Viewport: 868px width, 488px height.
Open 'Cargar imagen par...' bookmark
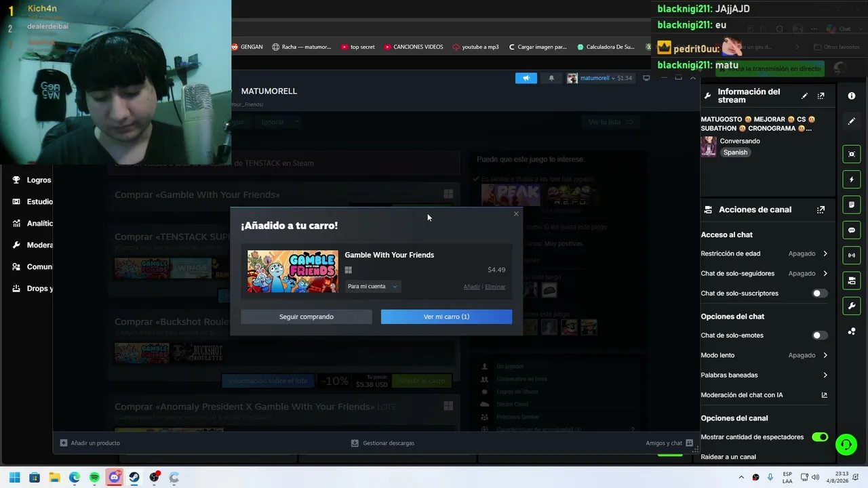click(x=537, y=47)
